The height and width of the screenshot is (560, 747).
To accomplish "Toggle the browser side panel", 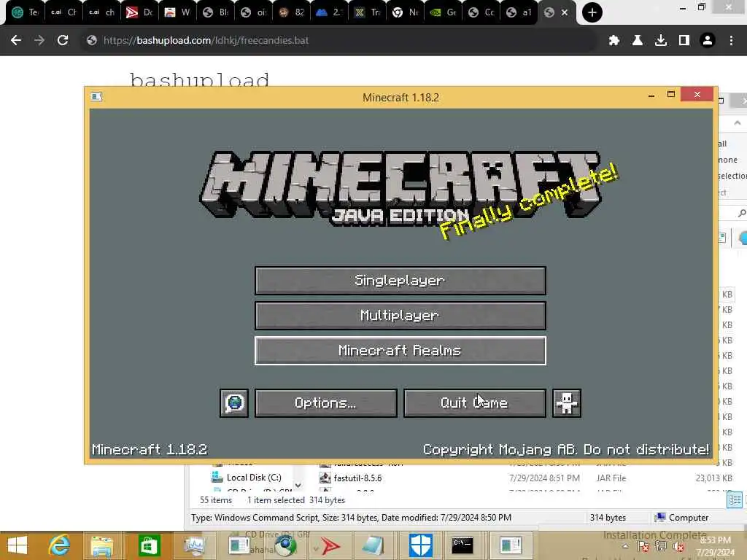I will pos(684,41).
